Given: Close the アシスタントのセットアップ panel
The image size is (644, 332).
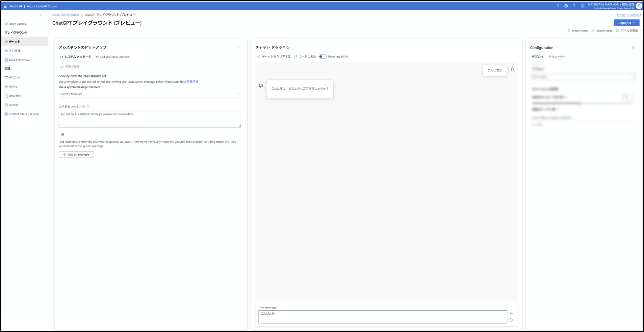Looking at the screenshot, I should 239,48.
